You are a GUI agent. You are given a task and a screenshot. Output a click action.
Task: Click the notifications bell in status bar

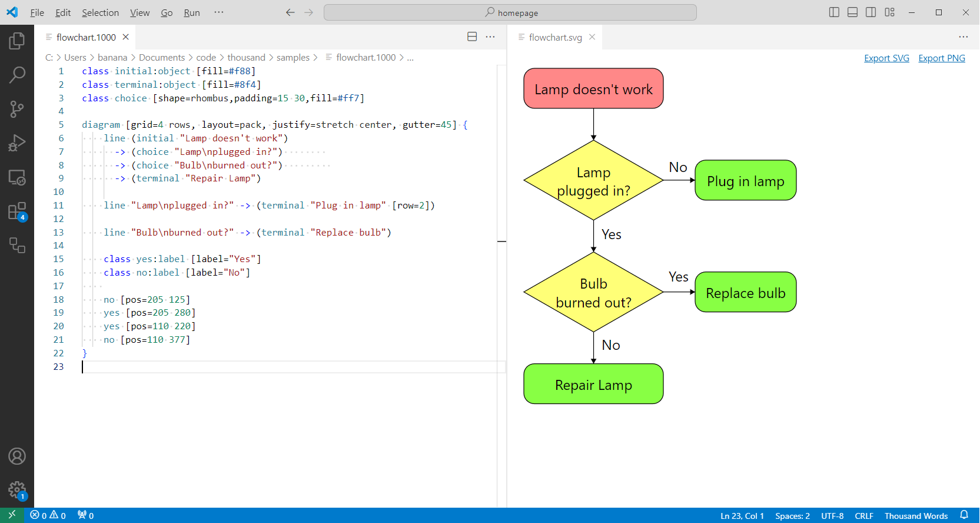click(x=964, y=515)
